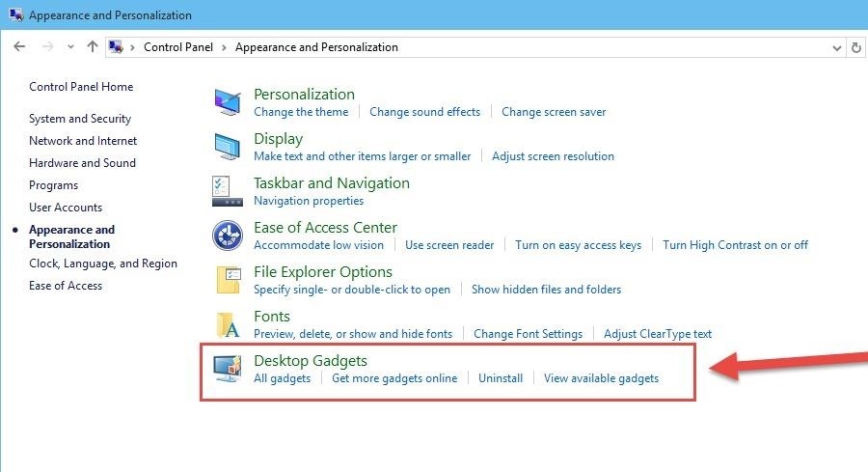This screenshot has height=472, width=868.
Task: Select Appearance and Personalization breadcrumb
Action: [x=316, y=47]
